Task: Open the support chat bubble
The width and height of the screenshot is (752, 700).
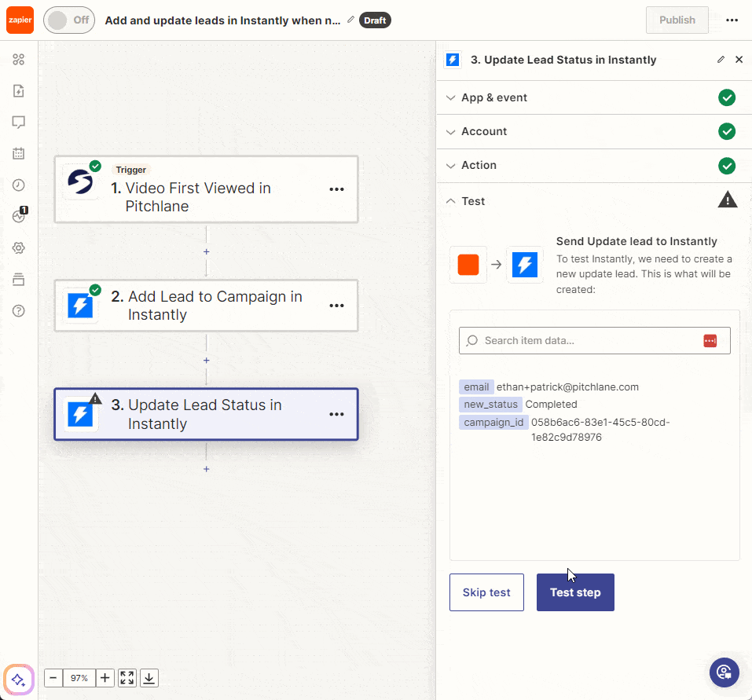Action: pyautogui.click(x=724, y=673)
